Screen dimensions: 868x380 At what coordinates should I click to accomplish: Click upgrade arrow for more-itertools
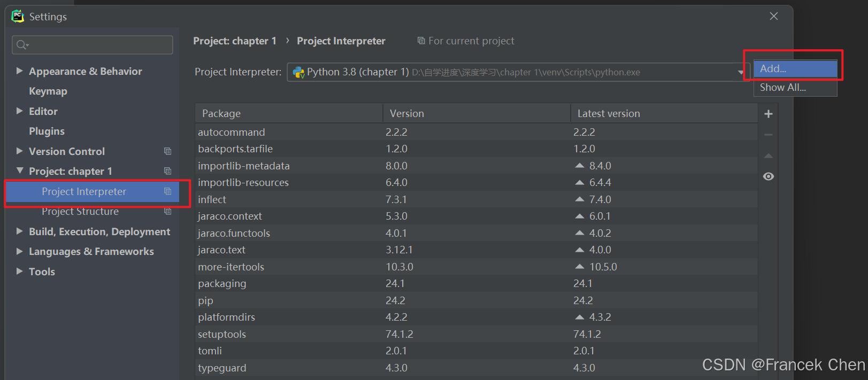tap(579, 267)
